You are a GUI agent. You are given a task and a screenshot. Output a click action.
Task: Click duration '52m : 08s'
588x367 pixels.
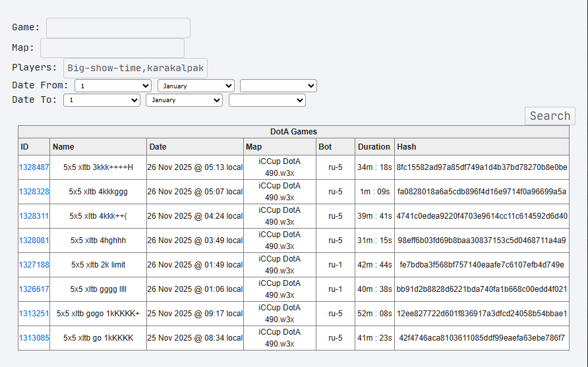(374, 314)
